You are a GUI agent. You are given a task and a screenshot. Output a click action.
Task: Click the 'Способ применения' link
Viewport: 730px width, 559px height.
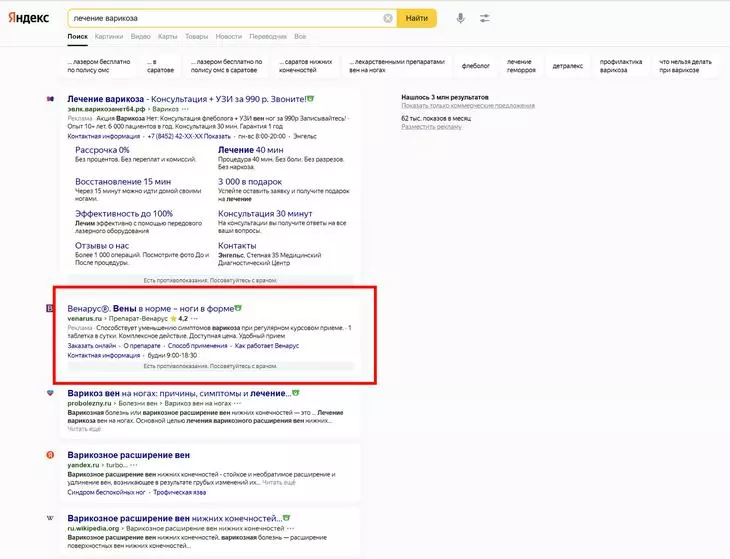coord(197,346)
